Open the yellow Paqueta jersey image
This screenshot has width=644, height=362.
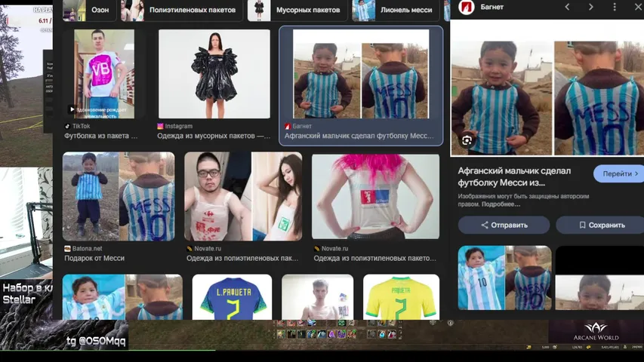tap(401, 297)
